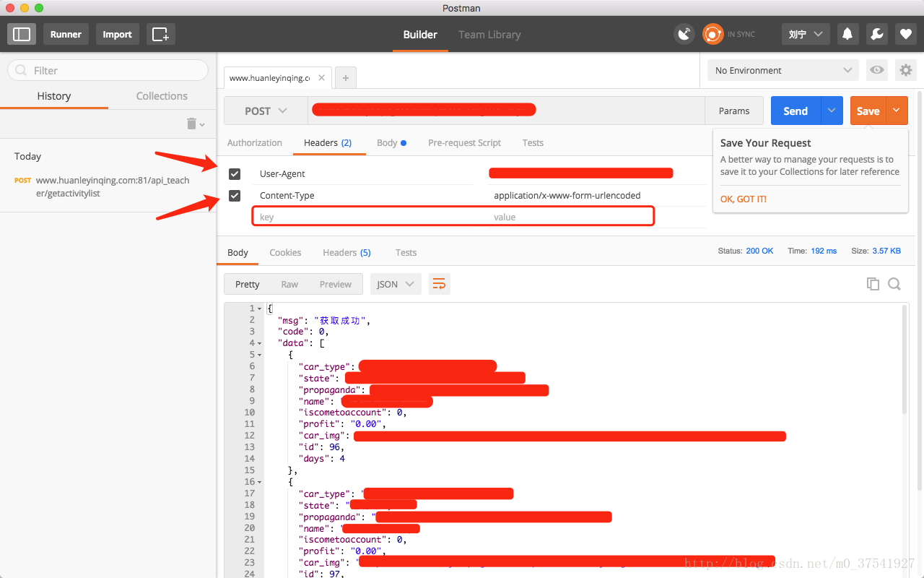Copy response with the copy icon
The width and height of the screenshot is (924, 578).
(x=873, y=284)
